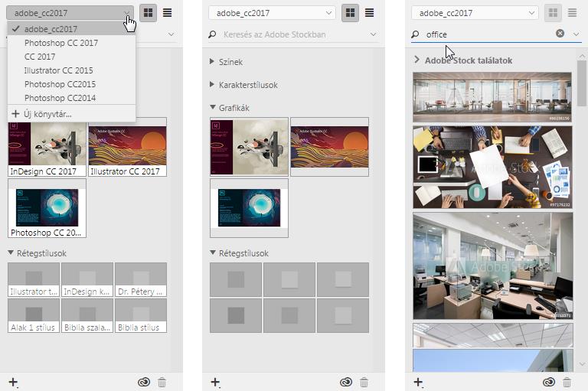The height and width of the screenshot is (391, 588).
Task: Open adobe_cc2017 library dropdown in middle panel
Action: pyautogui.click(x=273, y=13)
